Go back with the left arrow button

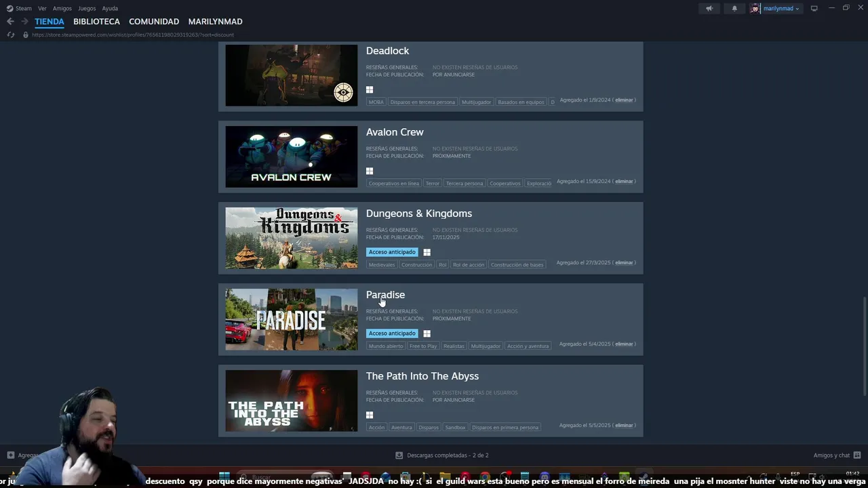[x=10, y=22]
